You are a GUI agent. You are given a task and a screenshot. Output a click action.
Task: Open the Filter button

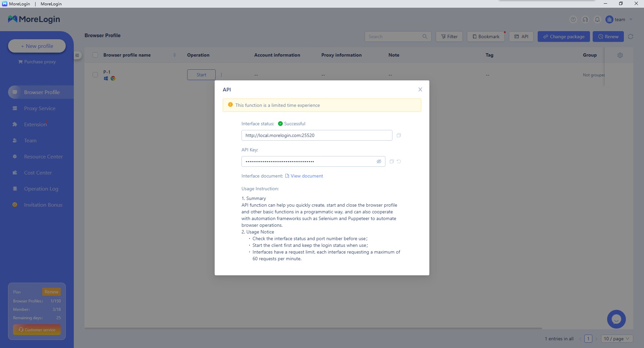point(449,37)
